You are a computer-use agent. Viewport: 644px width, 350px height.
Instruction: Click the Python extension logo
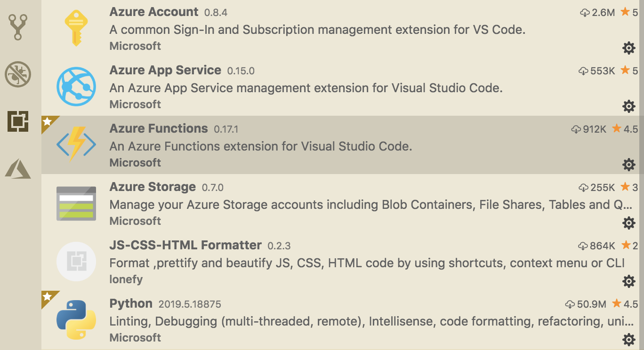(x=76, y=320)
